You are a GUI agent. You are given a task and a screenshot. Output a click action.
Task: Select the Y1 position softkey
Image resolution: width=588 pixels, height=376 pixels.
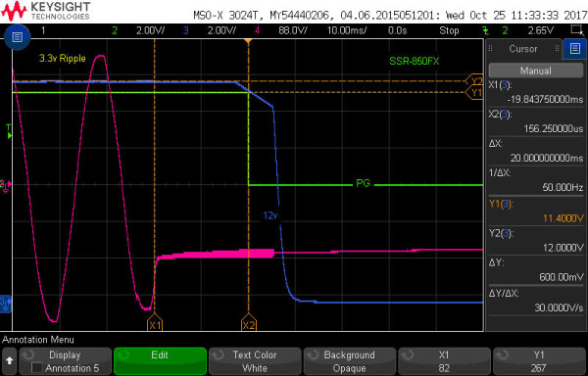538,361
